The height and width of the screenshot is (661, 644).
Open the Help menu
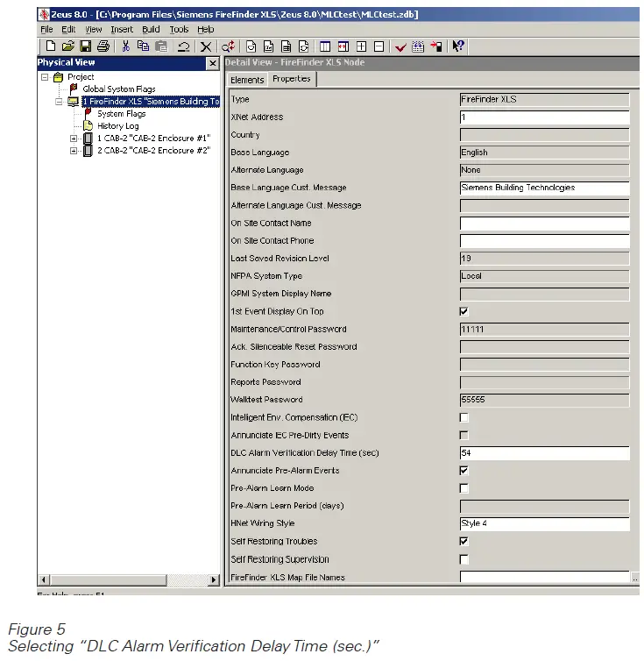click(x=206, y=29)
